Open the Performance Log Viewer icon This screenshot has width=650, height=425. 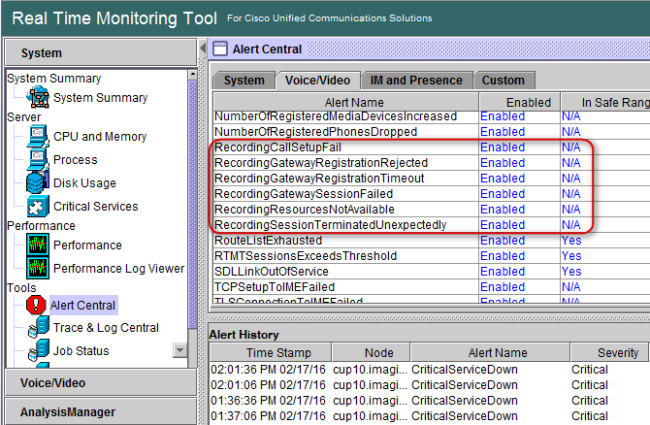coord(39,268)
